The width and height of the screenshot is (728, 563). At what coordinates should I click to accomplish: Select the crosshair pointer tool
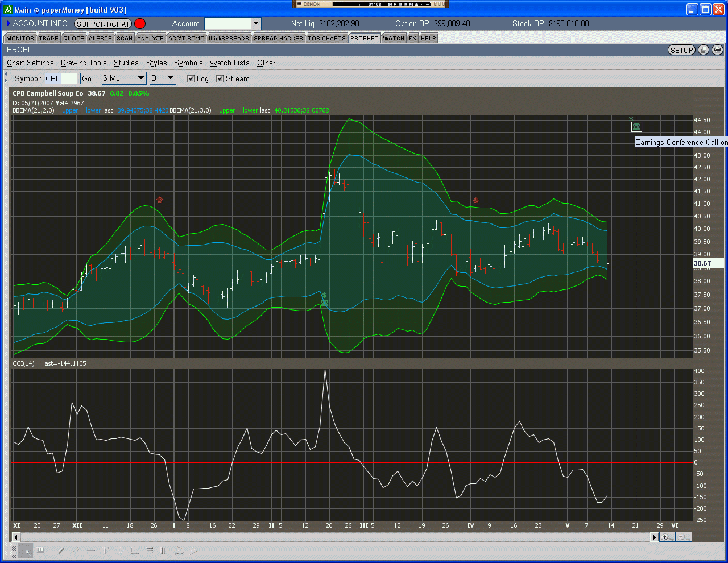click(26, 550)
